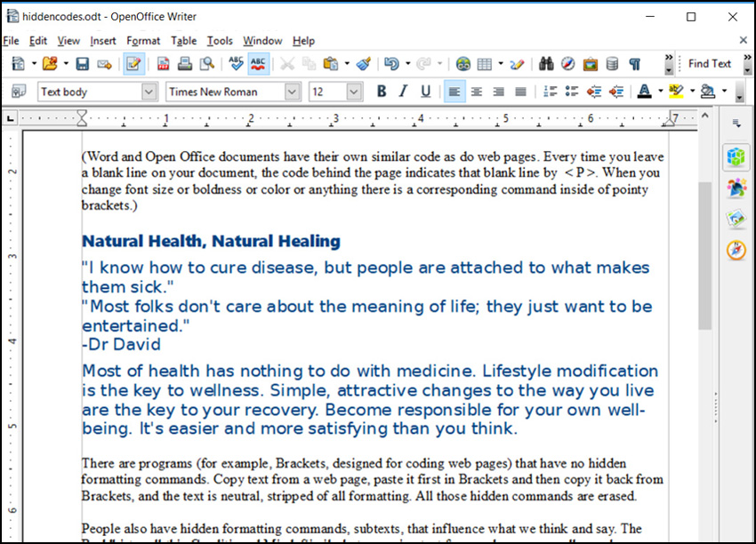Open Undo history dropdown arrow

pyautogui.click(x=407, y=64)
